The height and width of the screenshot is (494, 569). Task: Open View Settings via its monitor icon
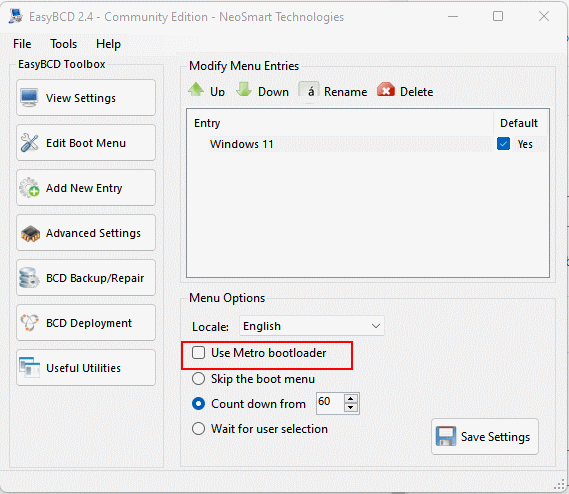(x=29, y=98)
